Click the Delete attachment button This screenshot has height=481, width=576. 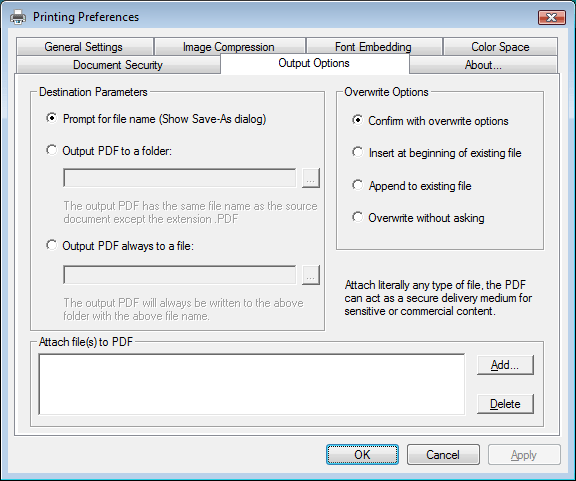[x=505, y=404]
